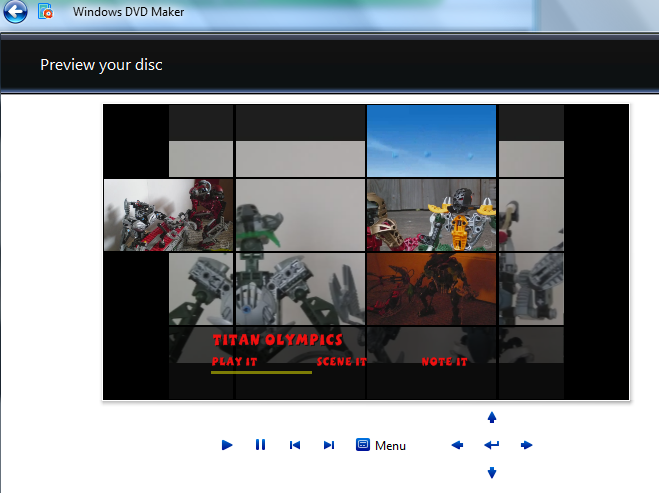Click the TITAN OLYMPICS title text

click(277, 340)
